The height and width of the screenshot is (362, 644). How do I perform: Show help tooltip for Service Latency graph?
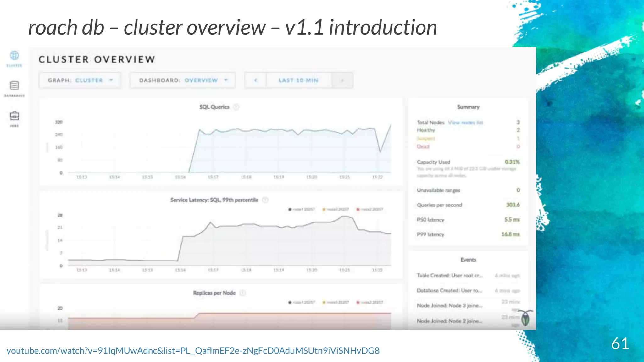pyautogui.click(x=265, y=200)
